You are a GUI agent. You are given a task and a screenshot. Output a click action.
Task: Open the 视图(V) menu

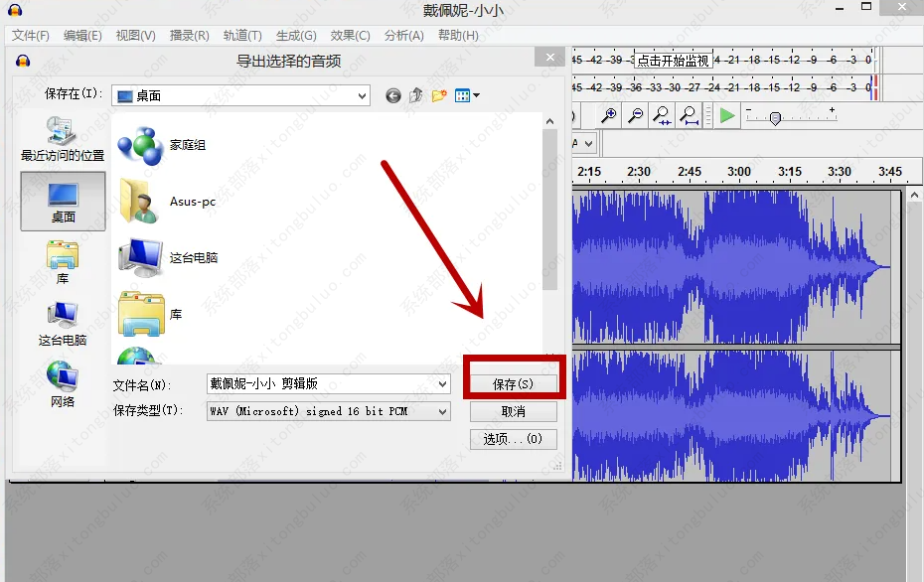click(x=135, y=36)
